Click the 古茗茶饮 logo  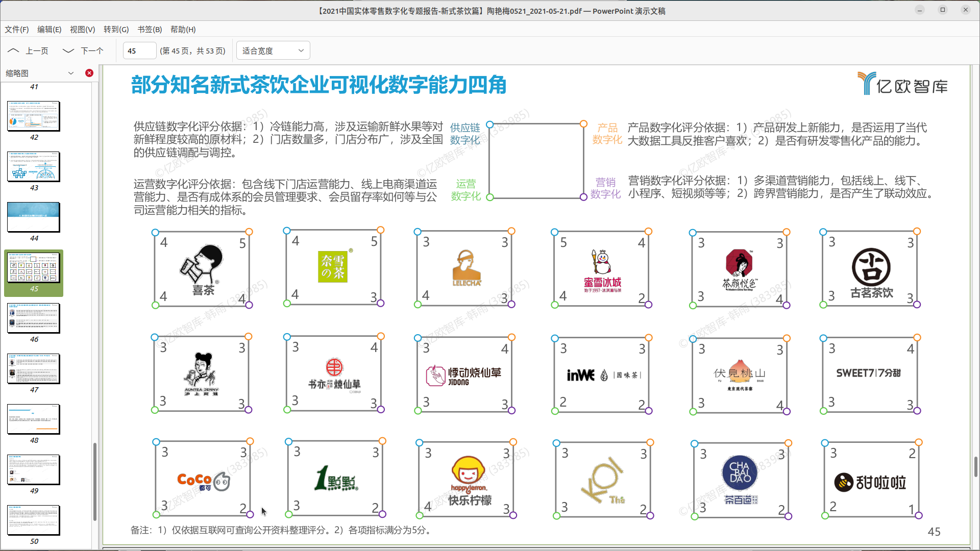coord(871,273)
